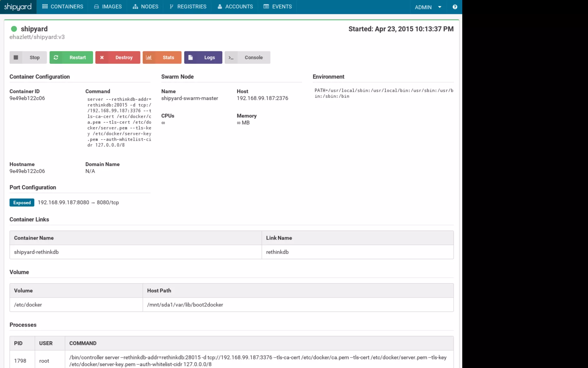Click shipyard-rethinkdb in Container Links
The width and height of the screenshot is (588, 368).
coord(36,252)
